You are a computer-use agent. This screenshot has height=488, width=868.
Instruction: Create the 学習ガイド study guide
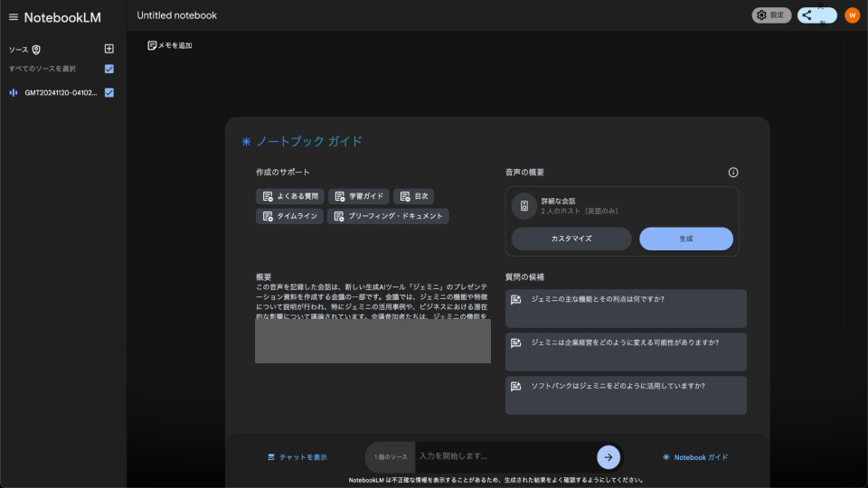coord(358,196)
